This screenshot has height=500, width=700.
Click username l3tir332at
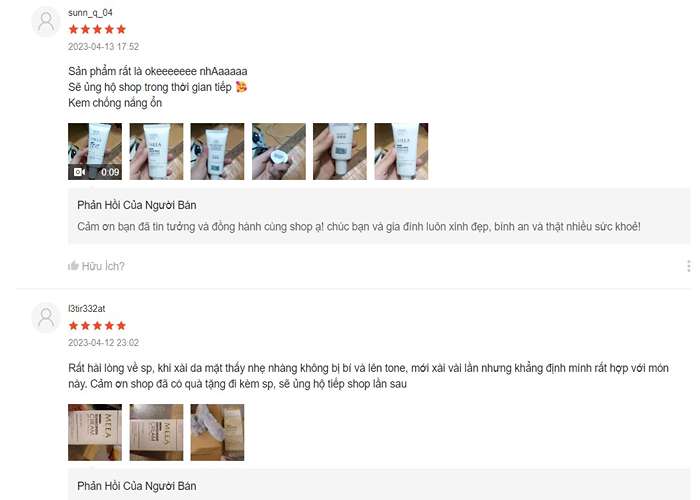click(x=87, y=308)
